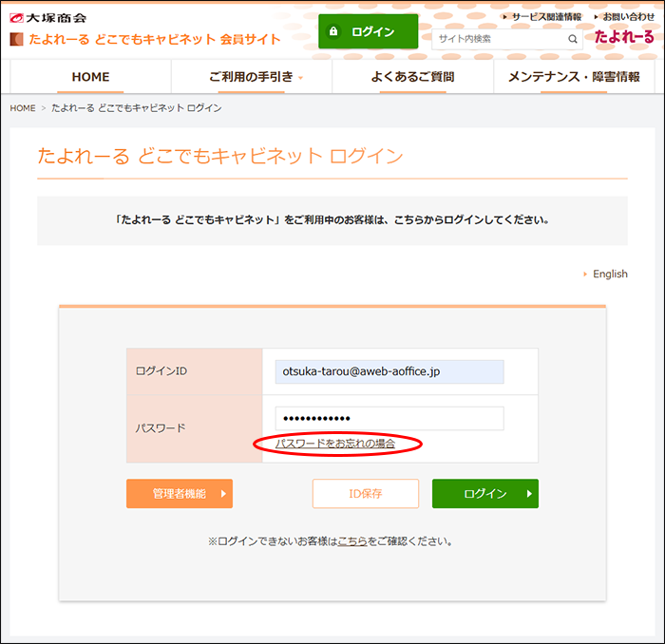Screen dimensions: 665x644
Task: Click the site title たよれーる どこでもキャビネット 会員サイト
Action: 155,40
